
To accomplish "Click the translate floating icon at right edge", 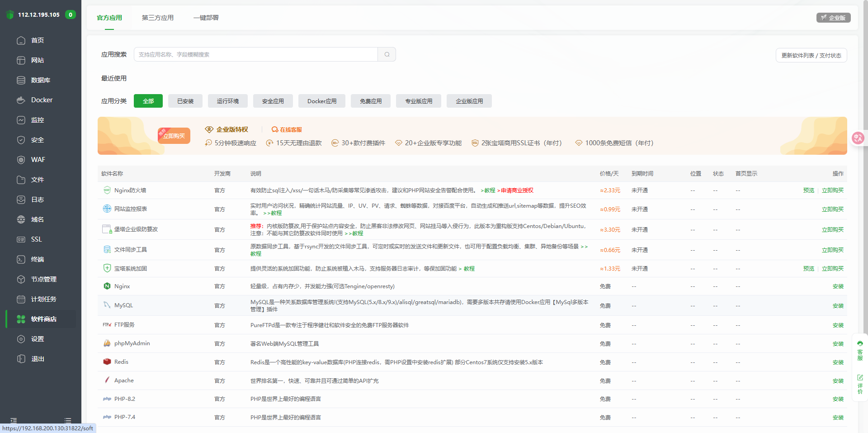I will click(x=858, y=138).
